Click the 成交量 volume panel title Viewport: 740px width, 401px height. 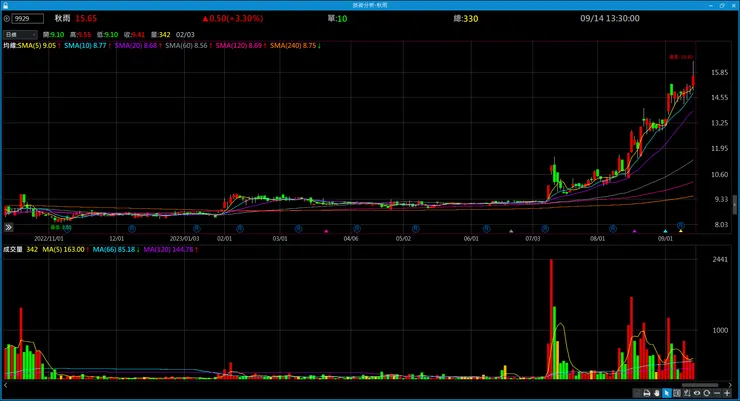point(13,250)
